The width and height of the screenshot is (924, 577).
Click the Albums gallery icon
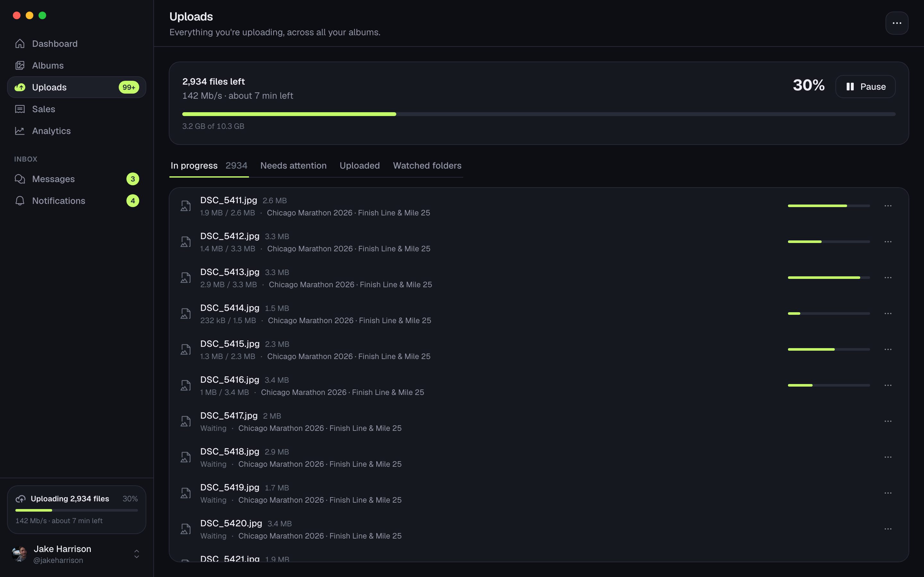click(20, 66)
